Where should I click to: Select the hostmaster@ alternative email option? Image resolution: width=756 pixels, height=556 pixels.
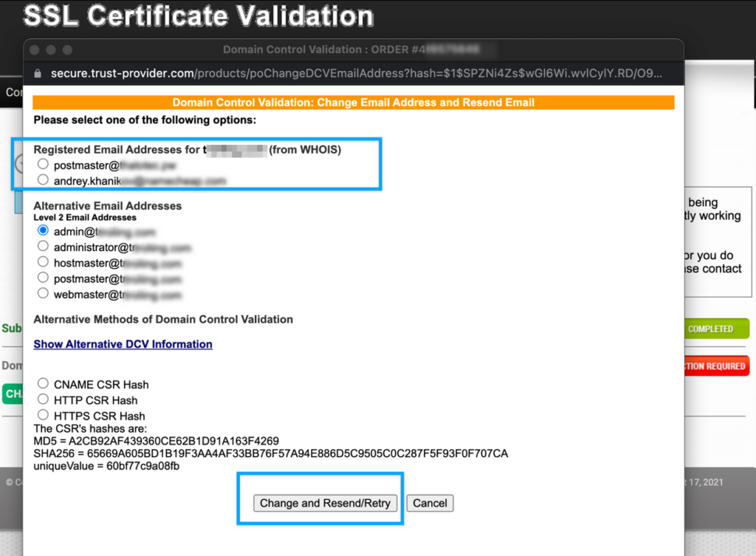[x=42, y=263]
